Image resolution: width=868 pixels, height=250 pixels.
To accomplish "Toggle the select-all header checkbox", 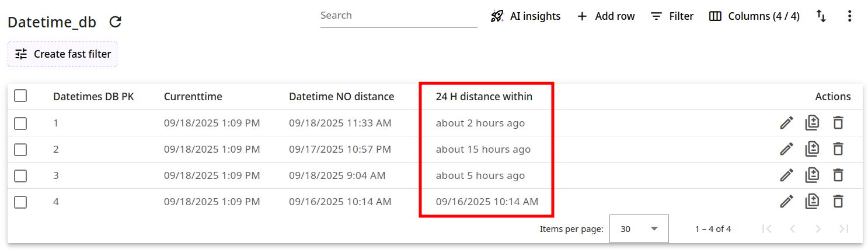I will pyautogui.click(x=20, y=96).
